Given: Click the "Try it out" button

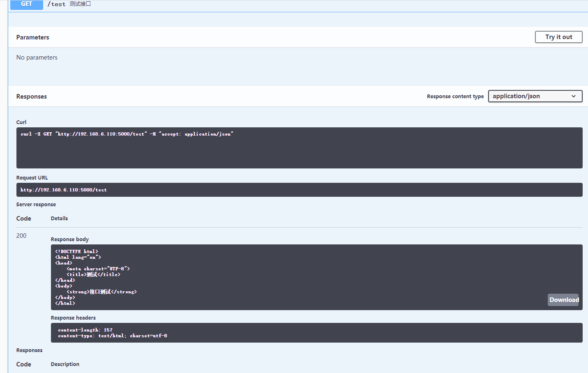Looking at the screenshot, I should pos(558,37).
